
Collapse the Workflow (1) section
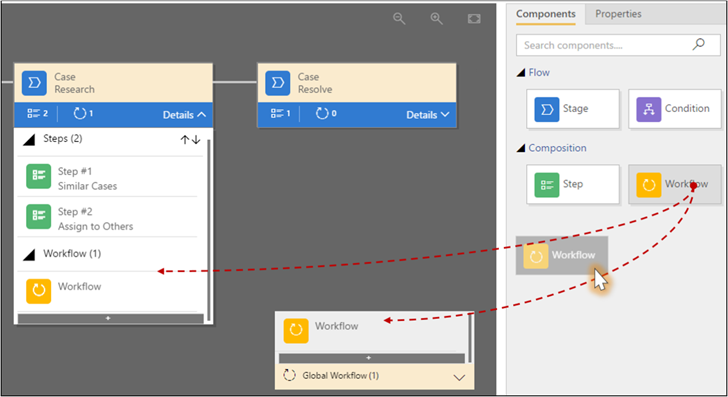29,254
